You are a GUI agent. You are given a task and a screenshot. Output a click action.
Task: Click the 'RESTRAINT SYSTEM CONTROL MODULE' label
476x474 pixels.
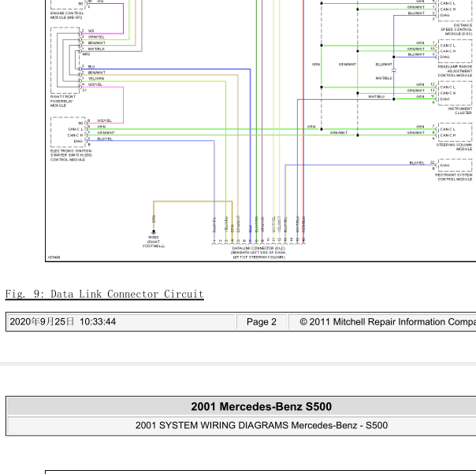click(454, 177)
